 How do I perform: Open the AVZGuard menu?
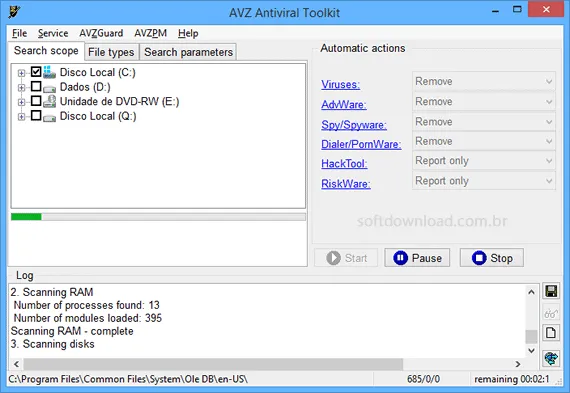(x=101, y=33)
